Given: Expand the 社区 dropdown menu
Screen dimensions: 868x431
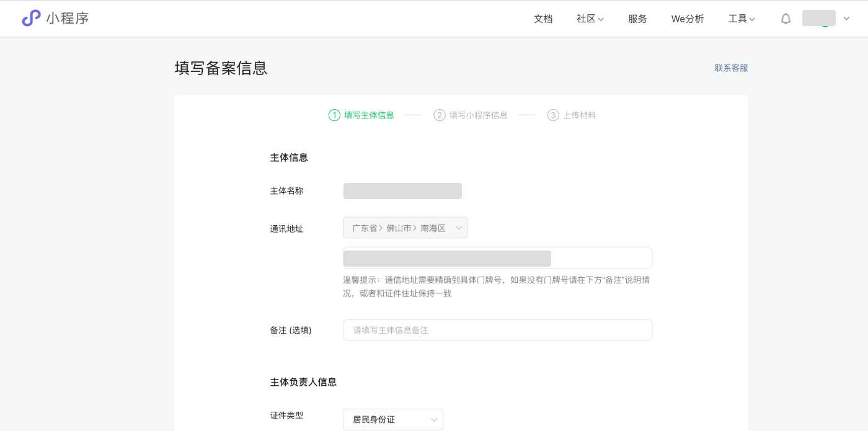Looking at the screenshot, I should [590, 19].
